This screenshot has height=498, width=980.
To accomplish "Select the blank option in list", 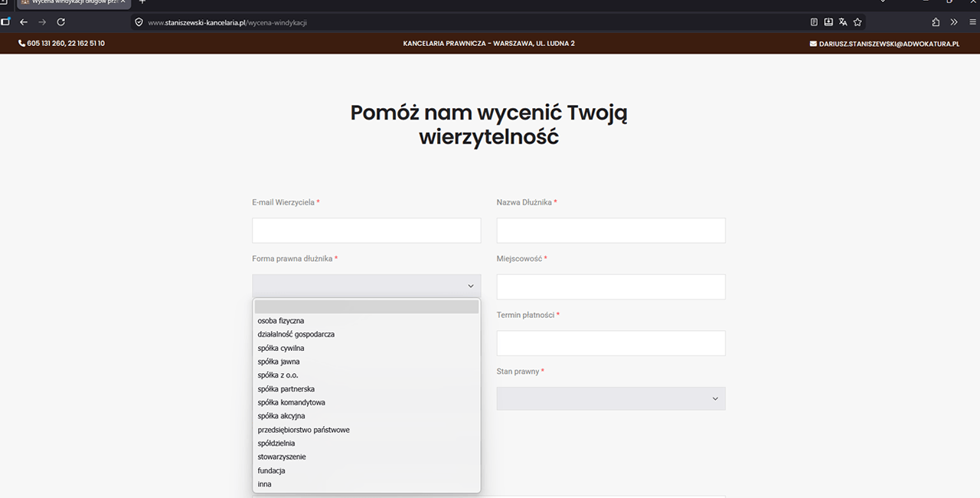I will pos(367,307).
